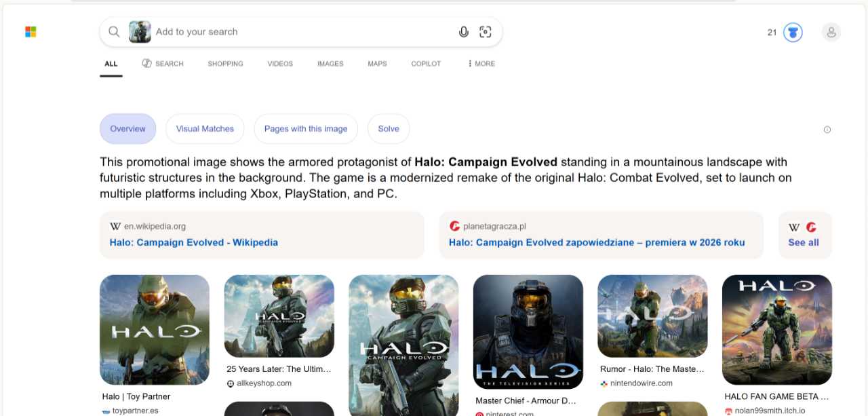Switch to the IMAGES tab
Screen dimensions: 868x416
(330, 64)
